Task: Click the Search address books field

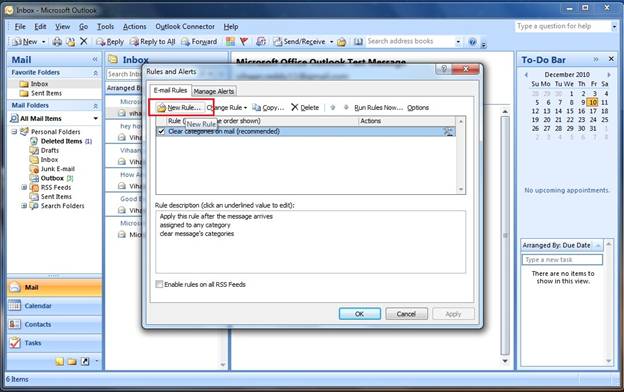Action: tap(410, 41)
